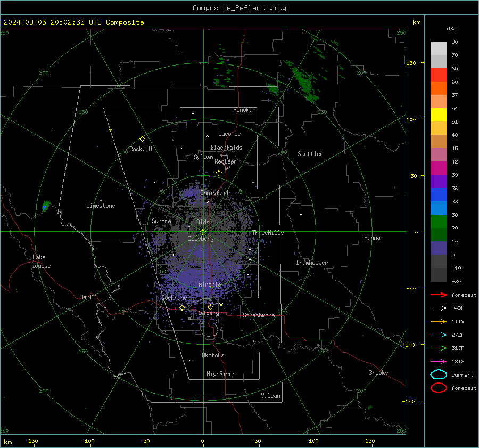Click the Stettler town label
The image size is (479, 448).
pos(310,154)
